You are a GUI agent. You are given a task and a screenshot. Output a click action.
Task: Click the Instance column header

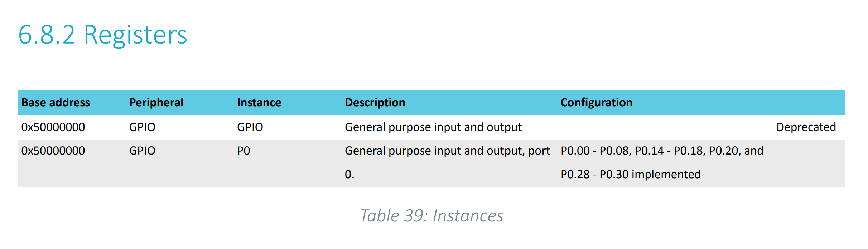(259, 103)
